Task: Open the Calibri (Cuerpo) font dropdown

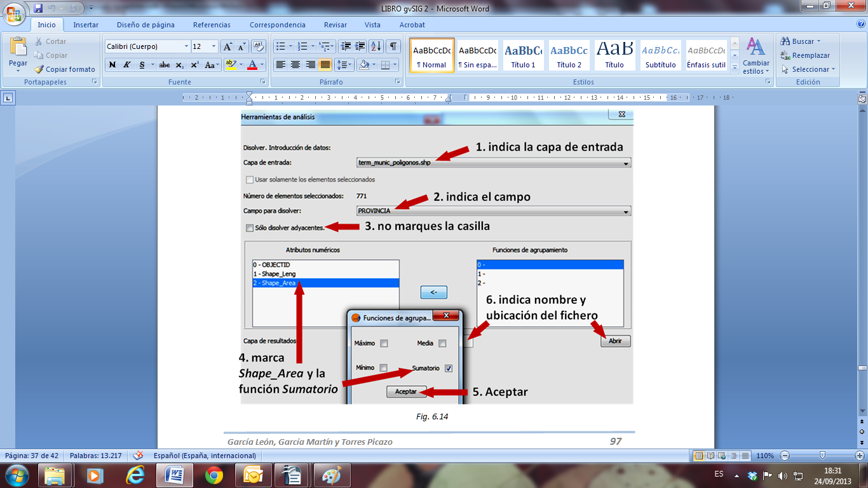Action: [x=186, y=46]
